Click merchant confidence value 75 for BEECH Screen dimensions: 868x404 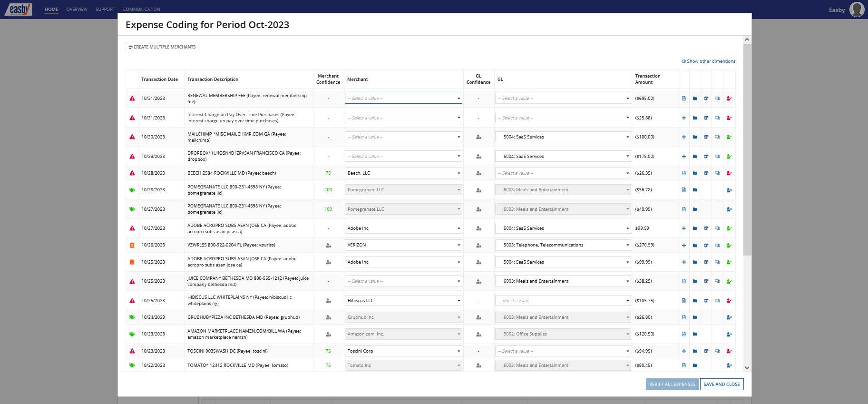pyautogui.click(x=328, y=173)
